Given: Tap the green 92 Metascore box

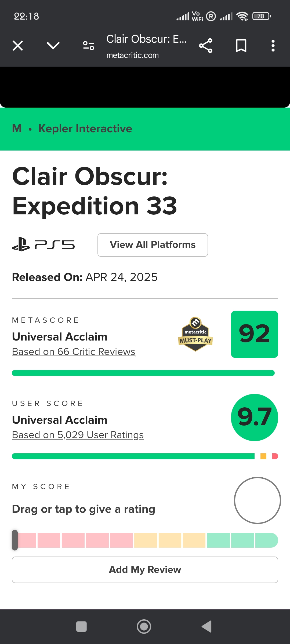Looking at the screenshot, I should 254,334.
